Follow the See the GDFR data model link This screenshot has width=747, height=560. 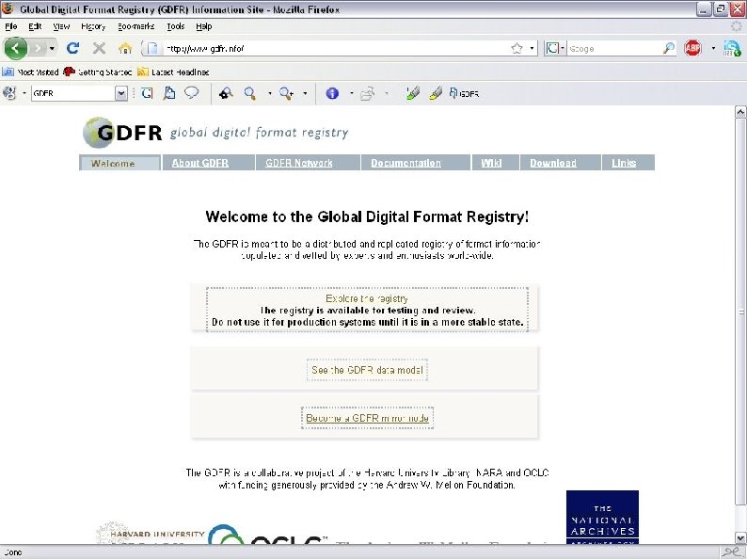(367, 370)
